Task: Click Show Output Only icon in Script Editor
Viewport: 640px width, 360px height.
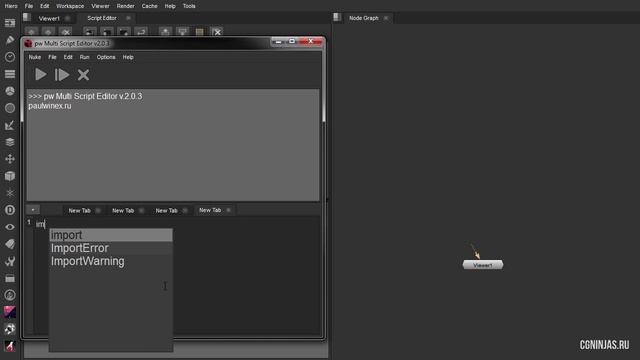Action: tap(182, 32)
